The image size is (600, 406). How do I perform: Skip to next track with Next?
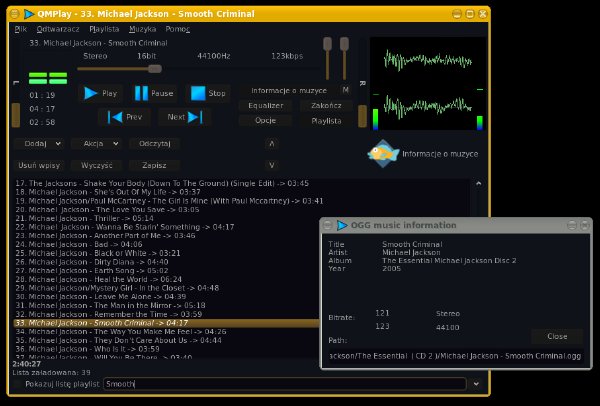[x=184, y=117]
